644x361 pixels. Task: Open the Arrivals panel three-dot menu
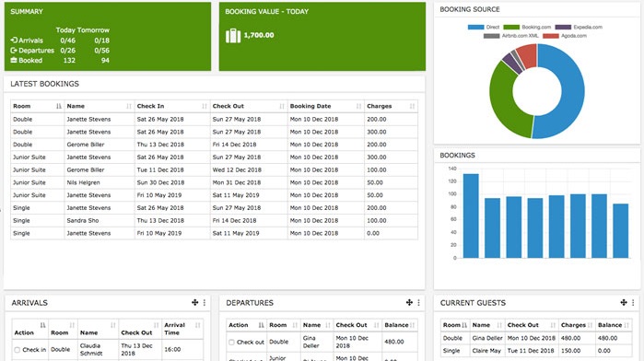205,303
